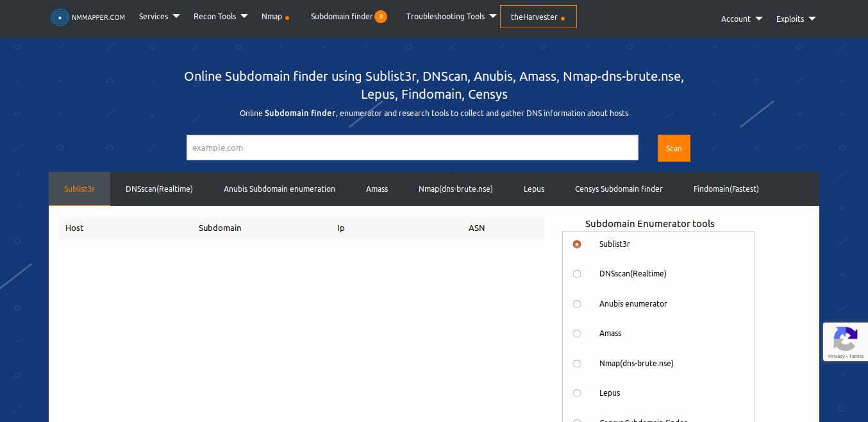Click the red notification badge next to Nmap
This screenshot has width=868, height=422.
(x=287, y=18)
